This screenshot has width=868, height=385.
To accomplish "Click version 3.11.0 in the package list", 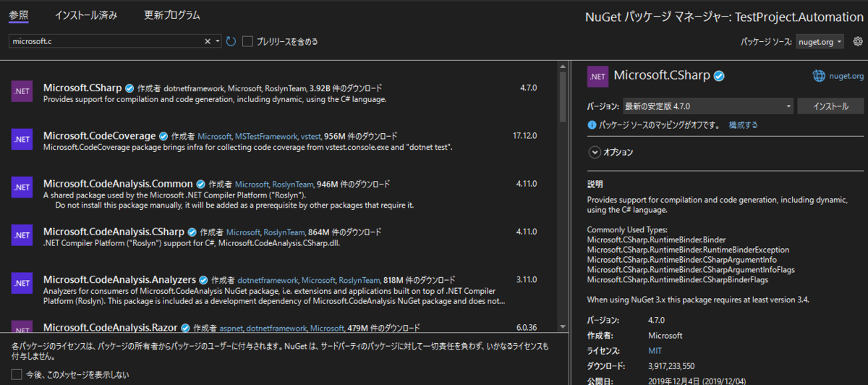I will pos(527,279).
